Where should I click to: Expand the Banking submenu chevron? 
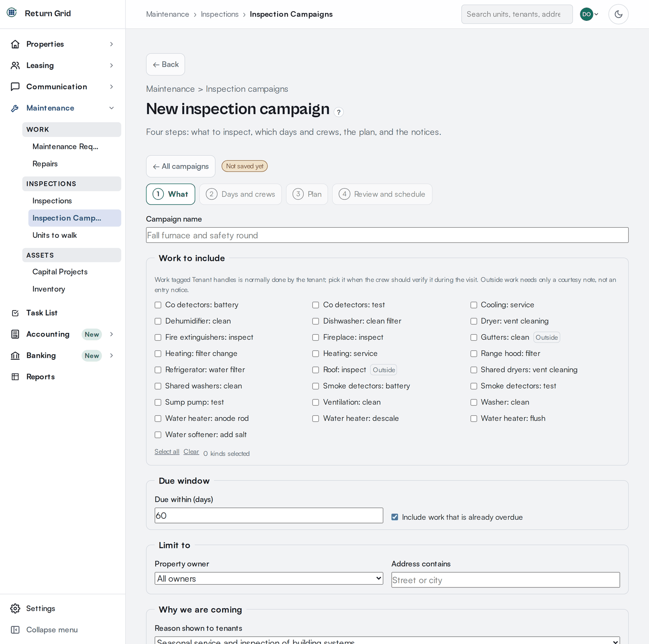111,356
